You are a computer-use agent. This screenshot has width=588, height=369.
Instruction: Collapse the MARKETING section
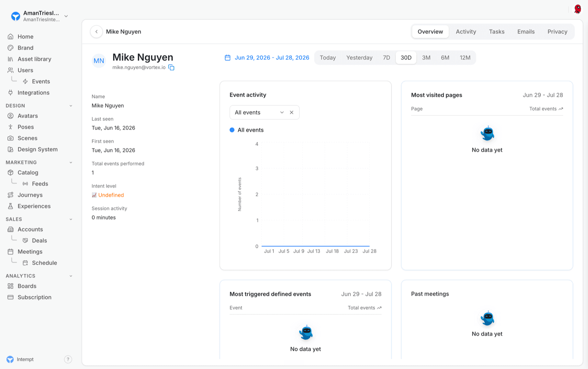(x=71, y=162)
